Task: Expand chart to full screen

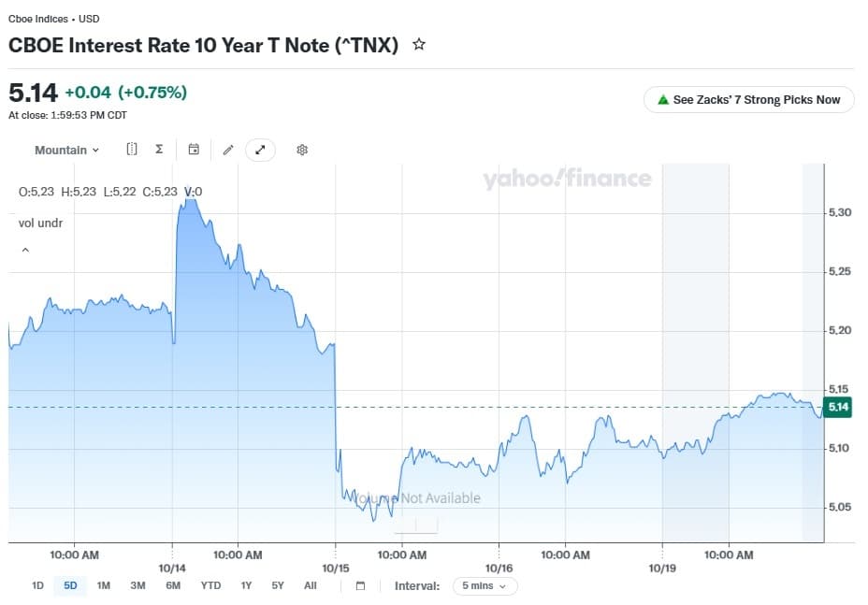Action: (260, 150)
